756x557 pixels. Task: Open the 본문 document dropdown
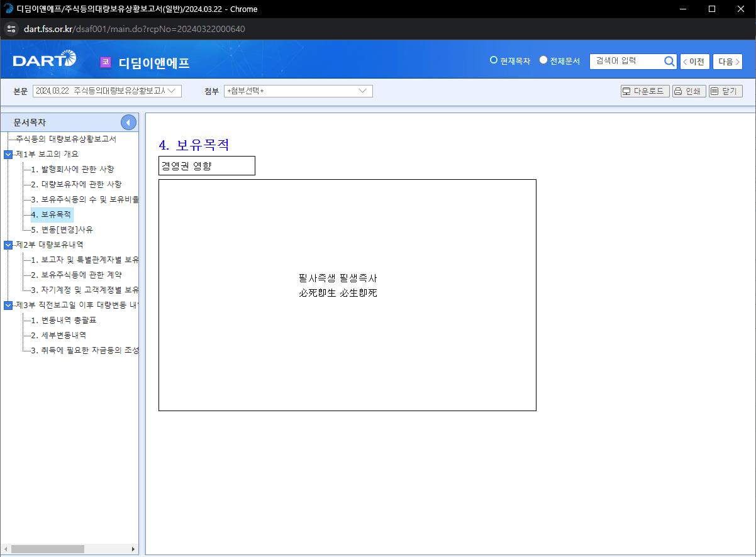(x=107, y=91)
